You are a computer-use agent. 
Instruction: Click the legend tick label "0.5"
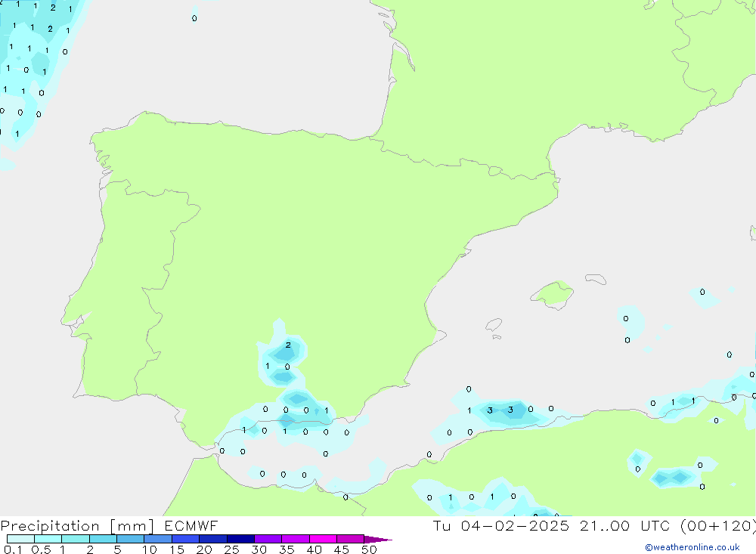41,549
